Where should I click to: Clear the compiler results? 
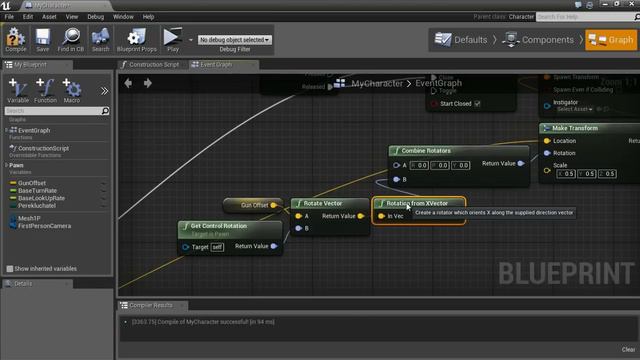click(628, 349)
